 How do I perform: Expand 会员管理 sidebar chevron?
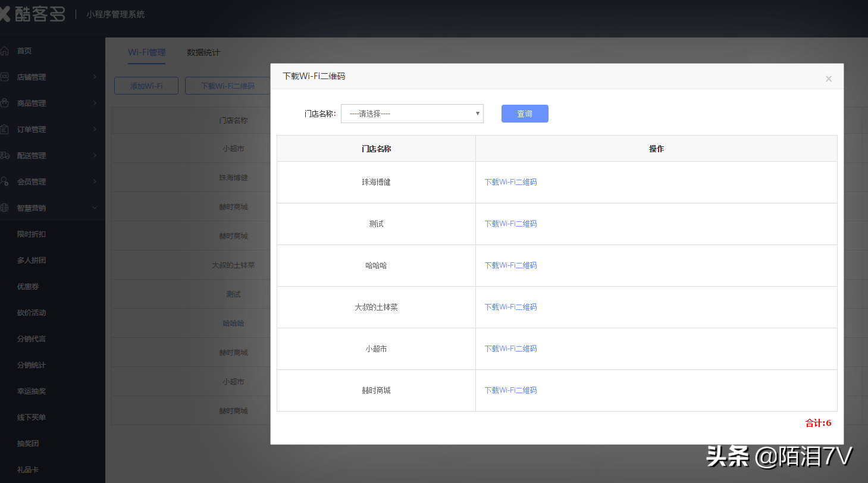[95, 181]
